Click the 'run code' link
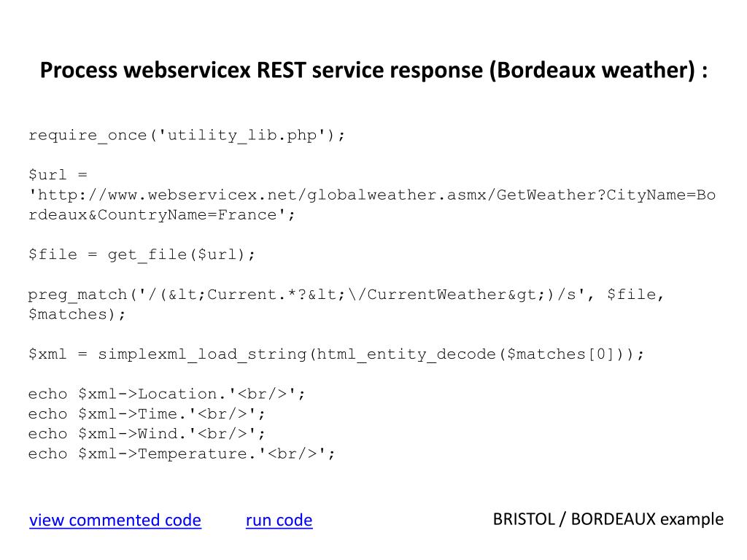747x560 pixels. [x=279, y=520]
